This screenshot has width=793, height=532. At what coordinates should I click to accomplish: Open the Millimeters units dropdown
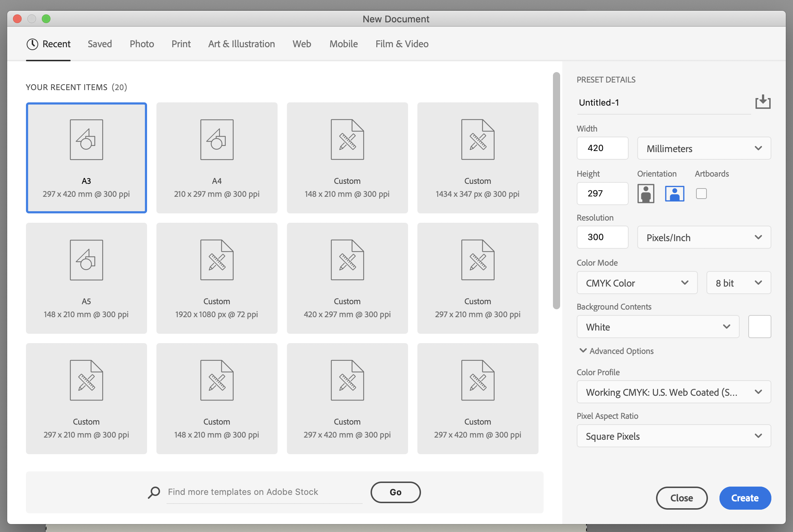point(704,148)
